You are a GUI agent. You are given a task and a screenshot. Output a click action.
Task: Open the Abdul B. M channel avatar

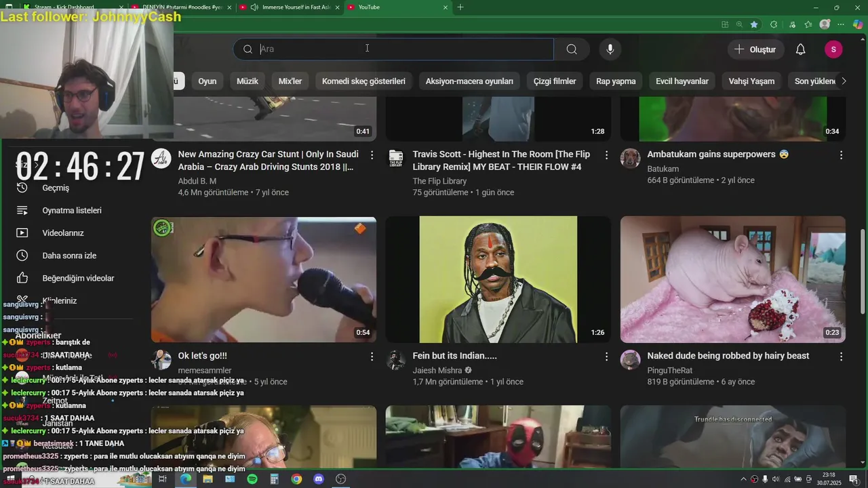[x=161, y=159]
